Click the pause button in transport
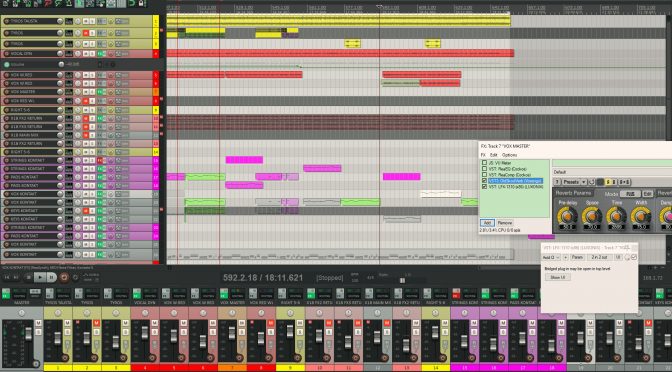This screenshot has width=672, height=372. (x=51, y=277)
